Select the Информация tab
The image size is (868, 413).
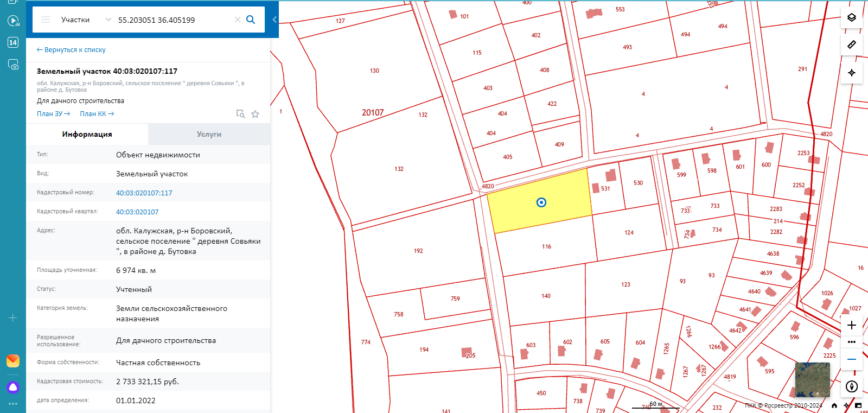coord(87,134)
